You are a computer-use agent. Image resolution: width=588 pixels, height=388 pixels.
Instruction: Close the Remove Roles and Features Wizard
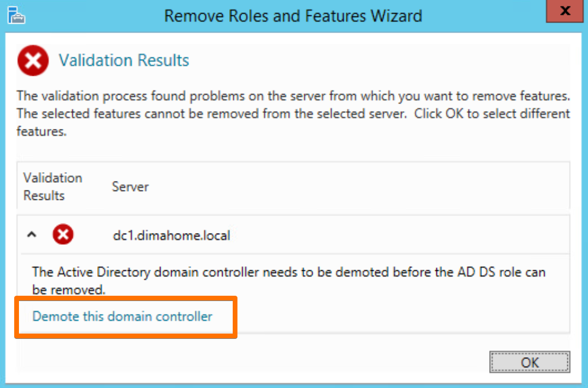(564, 12)
